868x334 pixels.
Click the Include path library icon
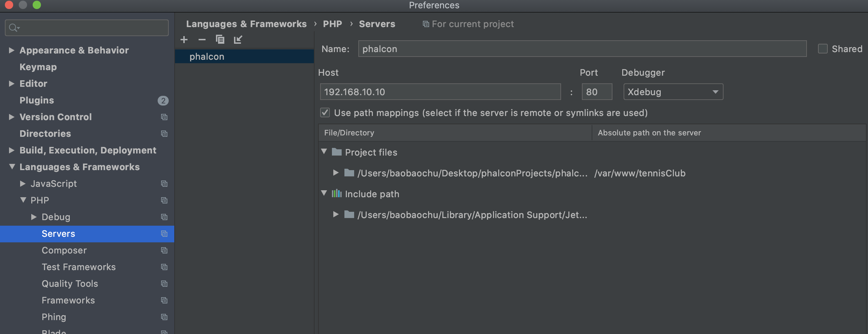click(336, 193)
